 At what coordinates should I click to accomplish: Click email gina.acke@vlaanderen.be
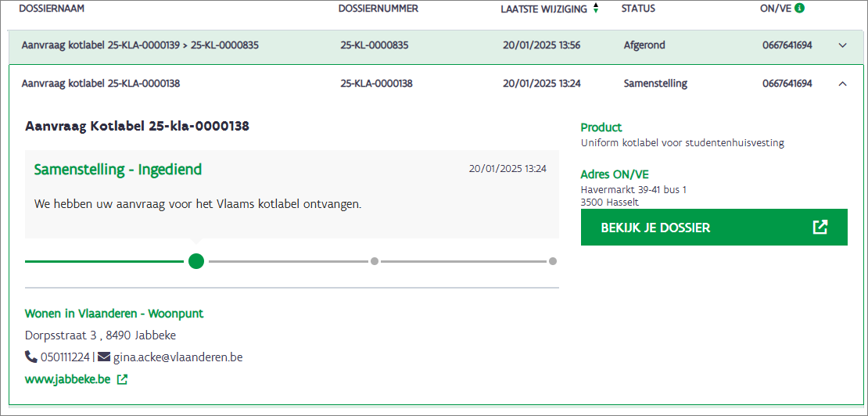click(x=178, y=357)
